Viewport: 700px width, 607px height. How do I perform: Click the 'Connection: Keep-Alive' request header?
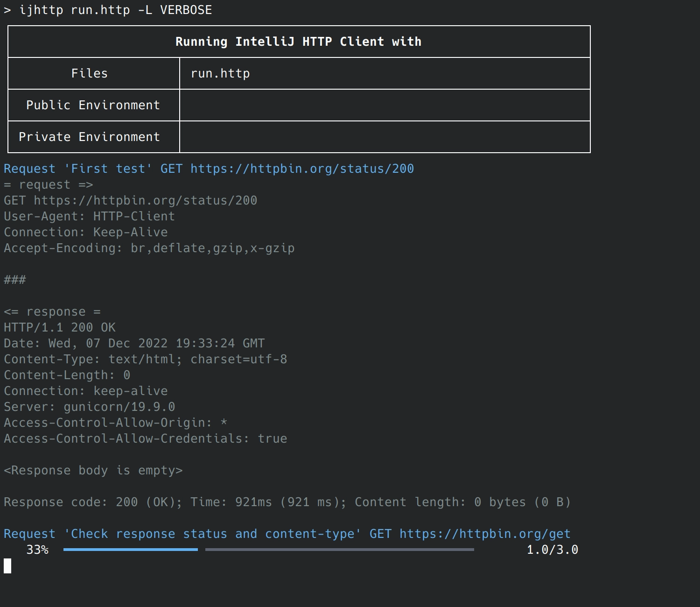pos(86,232)
